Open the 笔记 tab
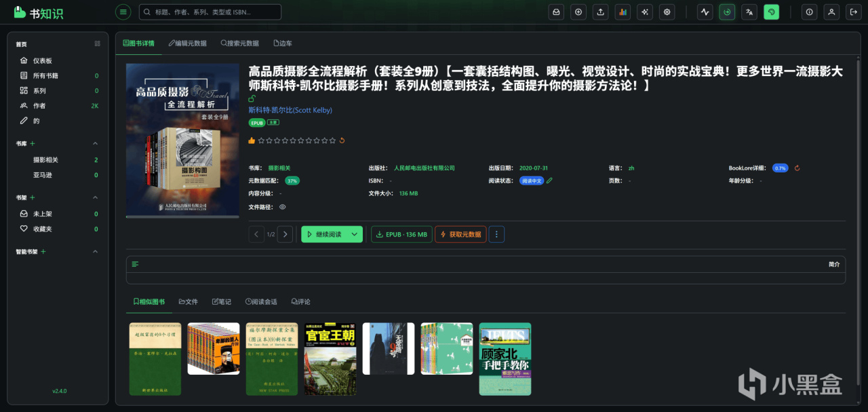 222,301
